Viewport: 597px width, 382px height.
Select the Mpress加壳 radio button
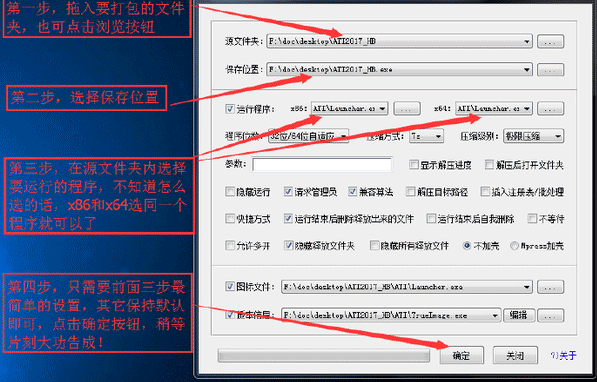point(514,246)
